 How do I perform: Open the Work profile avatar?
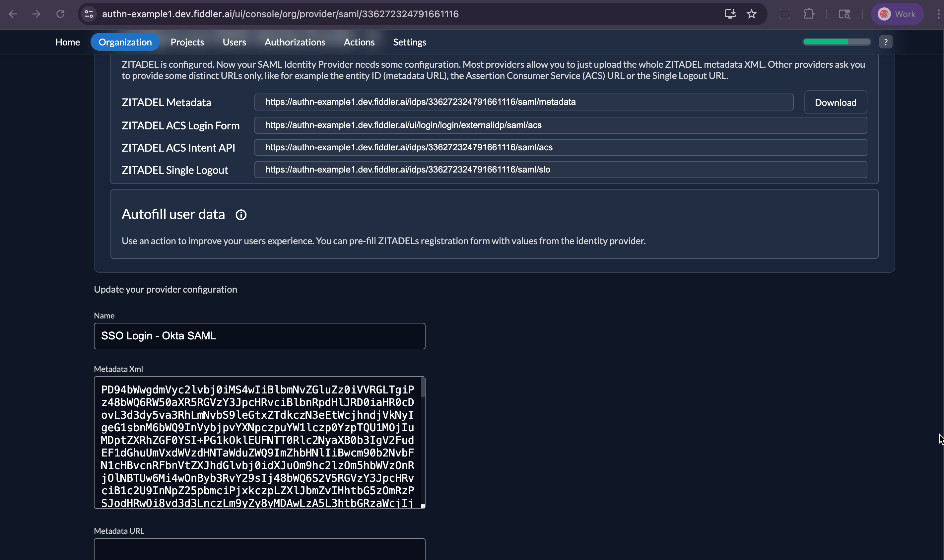pyautogui.click(x=897, y=14)
